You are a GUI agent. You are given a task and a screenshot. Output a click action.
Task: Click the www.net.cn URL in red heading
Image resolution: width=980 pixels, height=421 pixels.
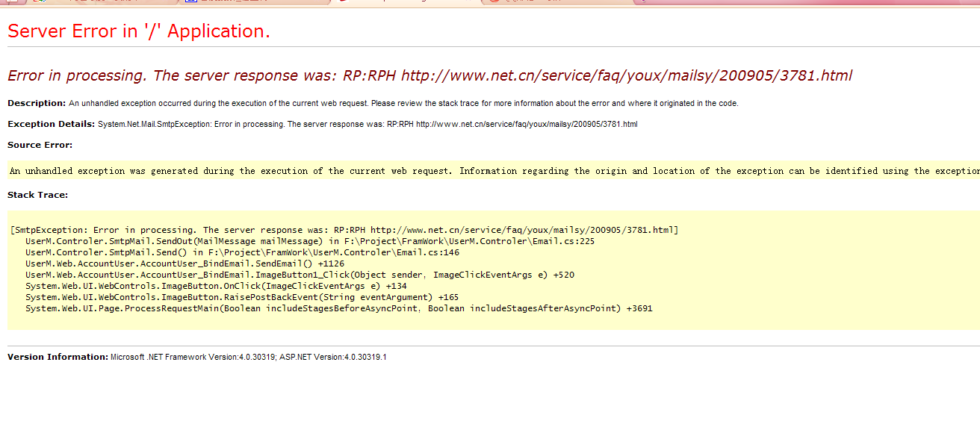(x=626, y=75)
